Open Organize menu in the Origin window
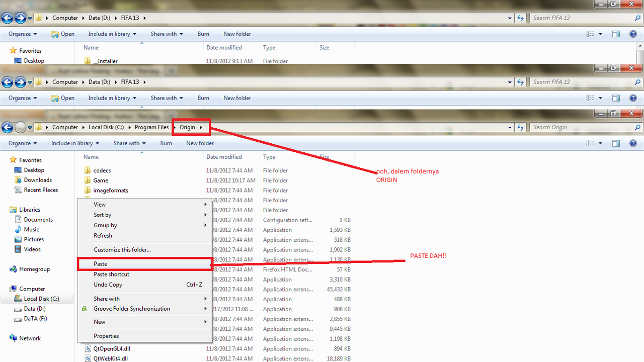This screenshot has width=644, height=362. coord(23,143)
